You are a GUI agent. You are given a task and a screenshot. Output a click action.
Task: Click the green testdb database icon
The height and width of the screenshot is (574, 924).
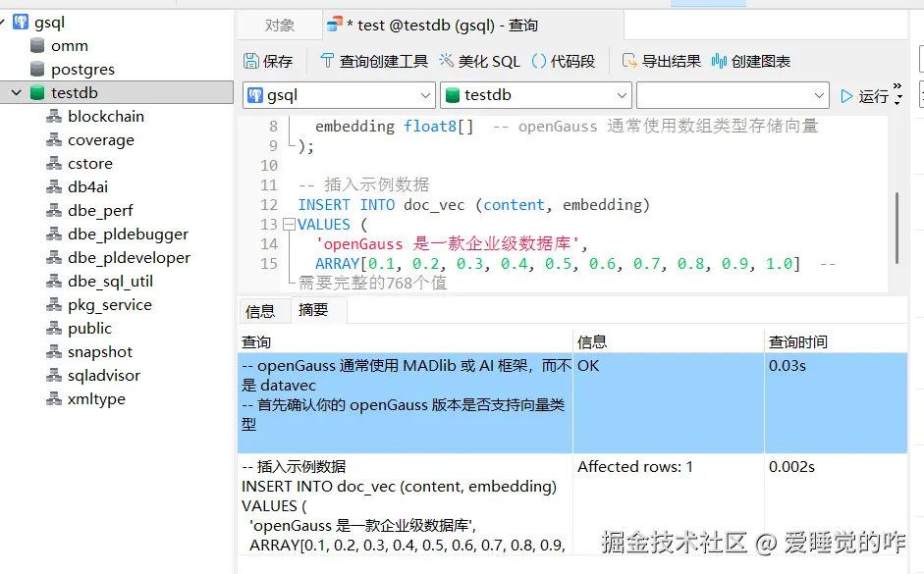tap(37, 92)
